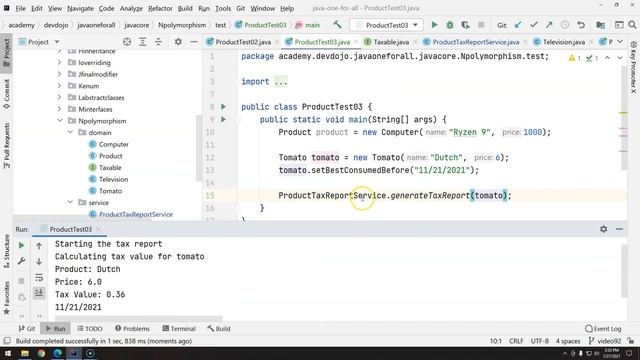Viewport: 640px width, 360px height.
Task: Minimize the Run tool window
Action: pyautogui.click(x=619, y=229)
